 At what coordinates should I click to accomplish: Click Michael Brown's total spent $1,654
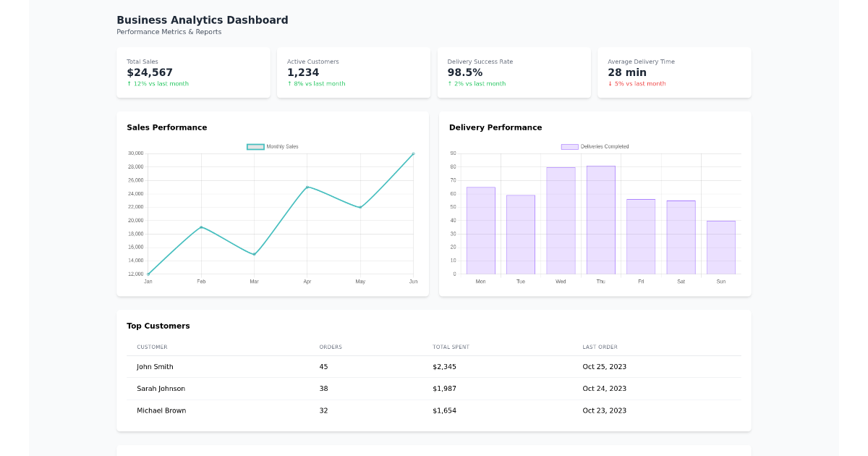(444, 410)
